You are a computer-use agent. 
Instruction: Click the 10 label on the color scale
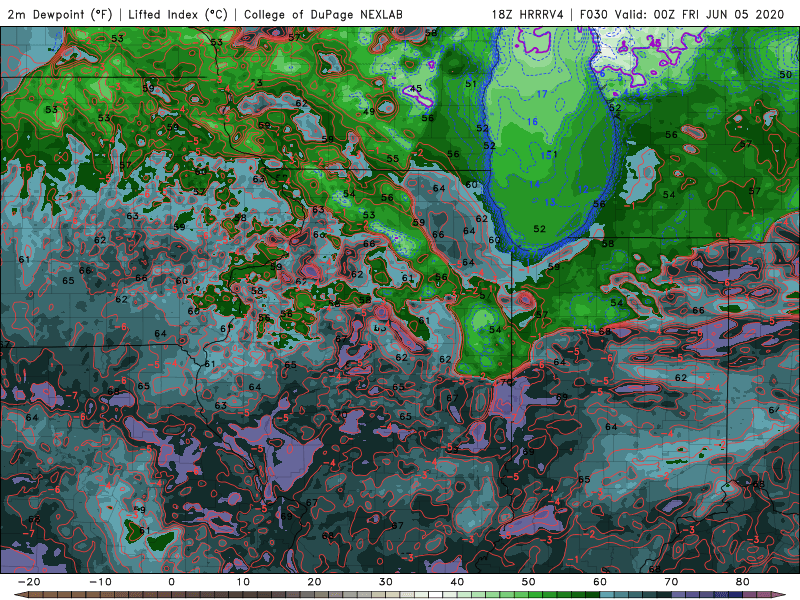click(243, 582)
